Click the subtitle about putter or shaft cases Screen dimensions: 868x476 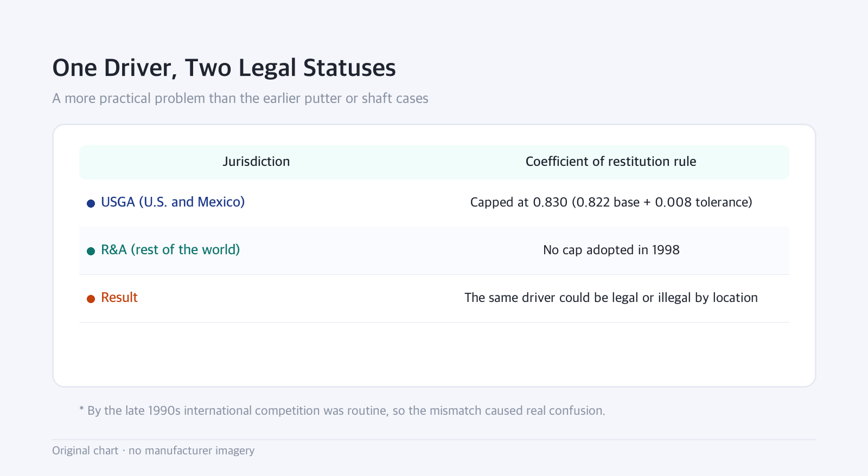click(240, 99)
